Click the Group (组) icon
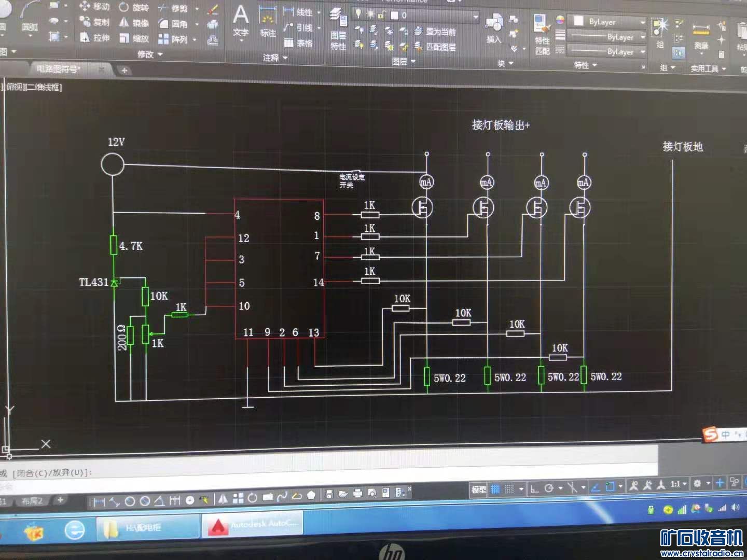This screenshot has height=560, width=747. [x=660, y=32]
